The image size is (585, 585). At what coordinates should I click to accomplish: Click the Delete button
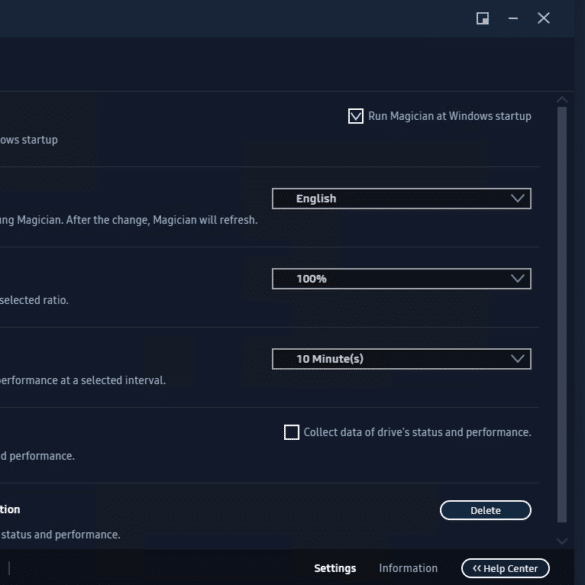(x=485, y=510)
